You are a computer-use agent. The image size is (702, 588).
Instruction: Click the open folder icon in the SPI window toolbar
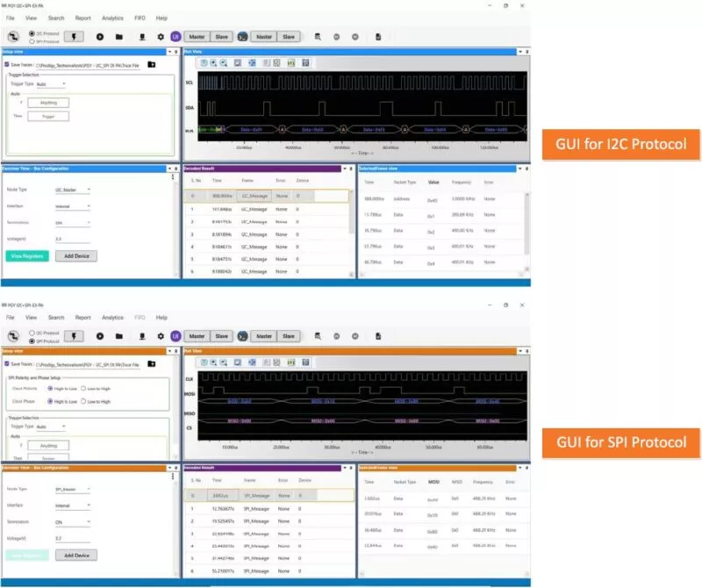click(x=118, y=336)
